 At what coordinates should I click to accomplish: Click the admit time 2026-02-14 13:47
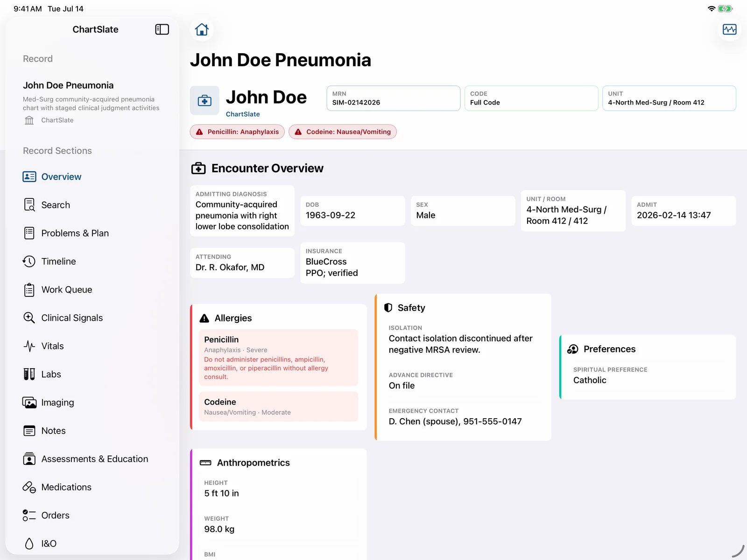674,215
